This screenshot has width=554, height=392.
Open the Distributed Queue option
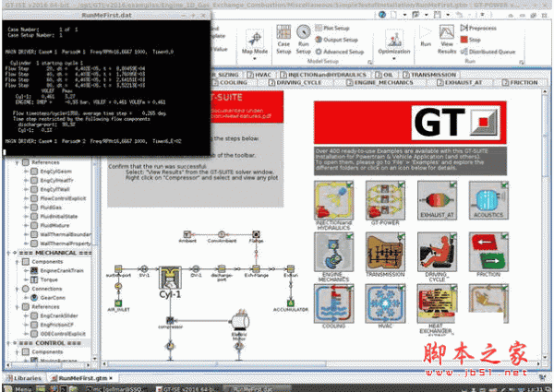coord(488,52)
